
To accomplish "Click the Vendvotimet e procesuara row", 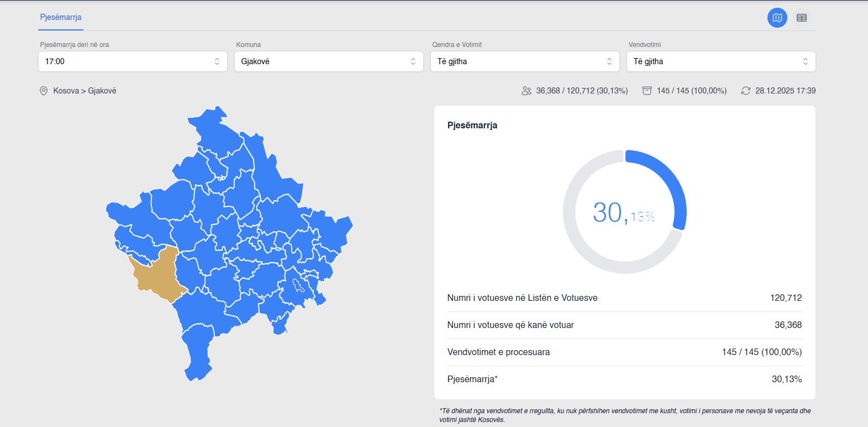I will click(624, 352).
